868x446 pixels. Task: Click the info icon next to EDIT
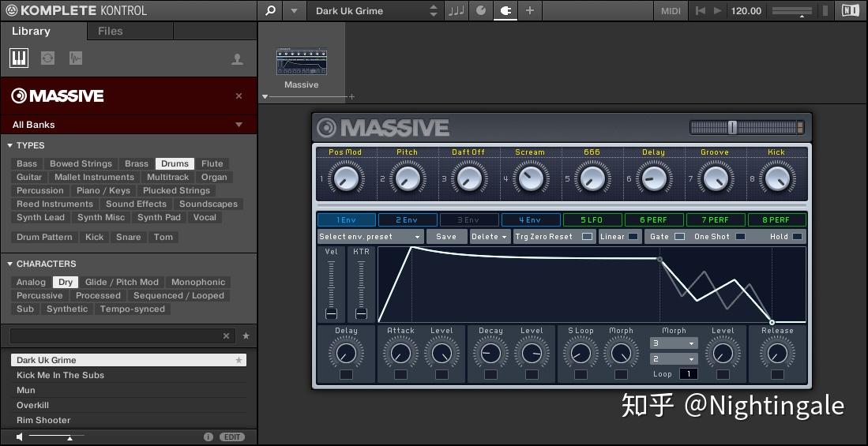pos(209,437)
